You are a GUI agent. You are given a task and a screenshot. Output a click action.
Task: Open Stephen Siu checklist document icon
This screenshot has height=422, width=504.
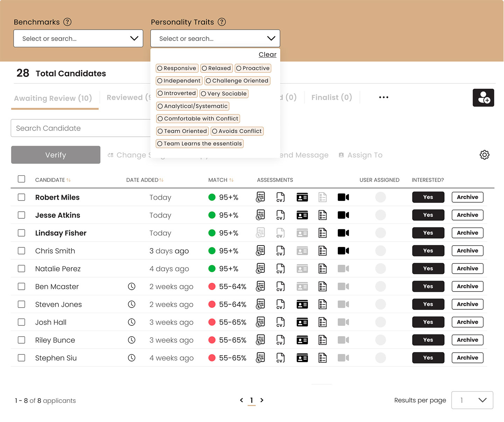click(x=323, y=358)
